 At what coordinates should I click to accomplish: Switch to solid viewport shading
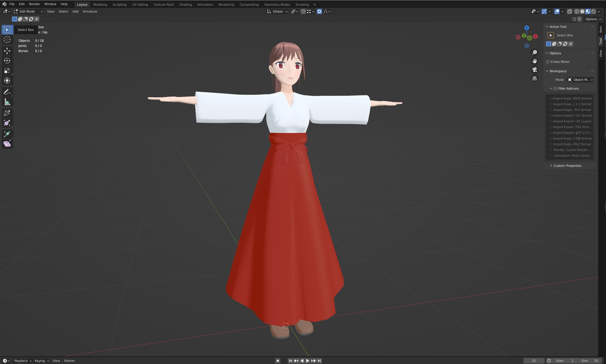click(x=582, y=11)
